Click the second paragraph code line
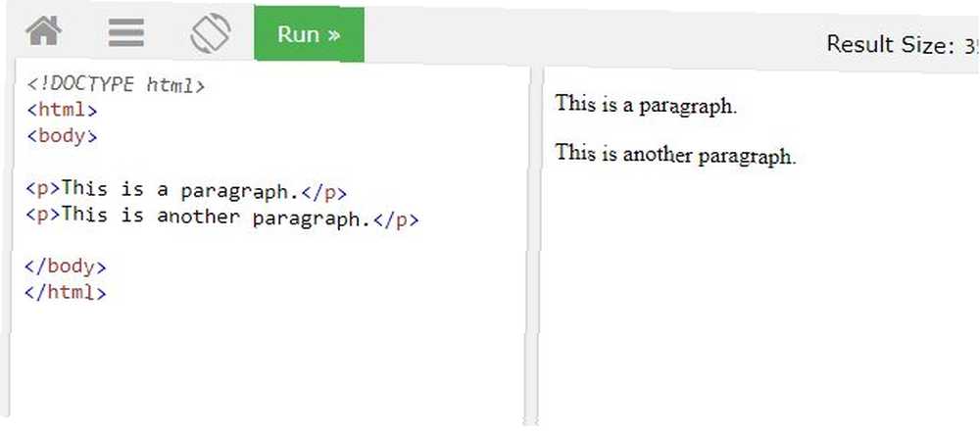The width and height of the screenshot is (980, 436). click(x=221, y=218)
